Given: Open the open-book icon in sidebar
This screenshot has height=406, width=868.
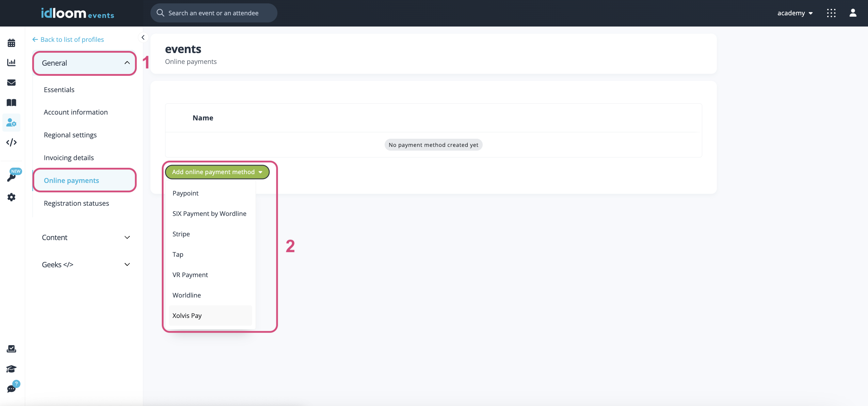Looking at the screenshot, I should (11, 102).
